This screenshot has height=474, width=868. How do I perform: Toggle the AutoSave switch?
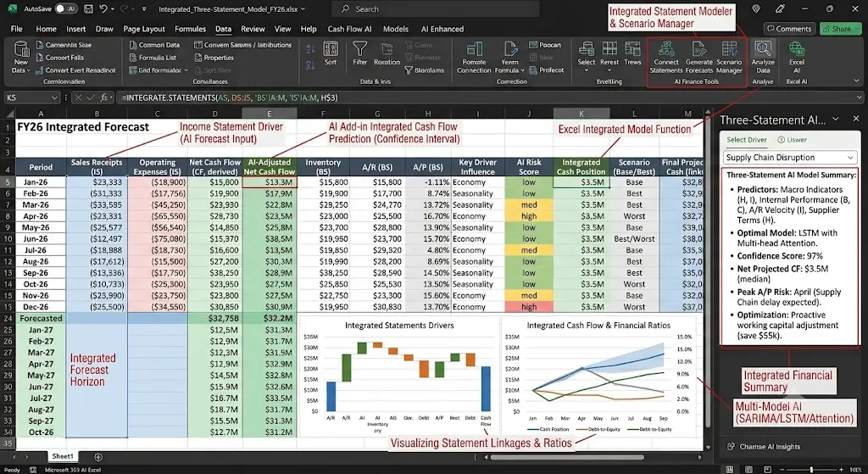point(66,8)
